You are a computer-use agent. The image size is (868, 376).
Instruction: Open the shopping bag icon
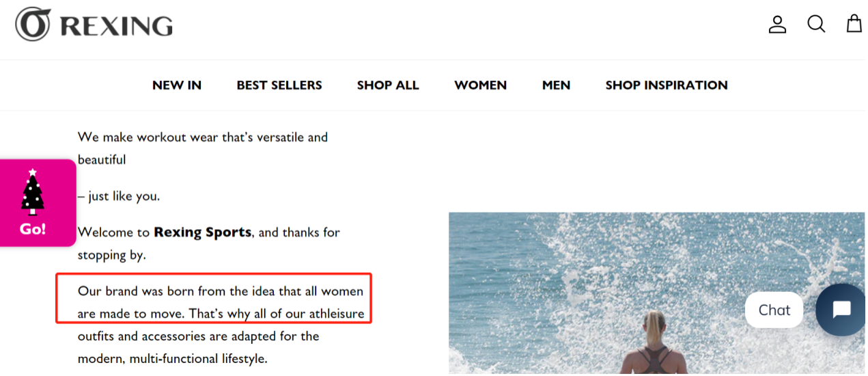[854, 25]
